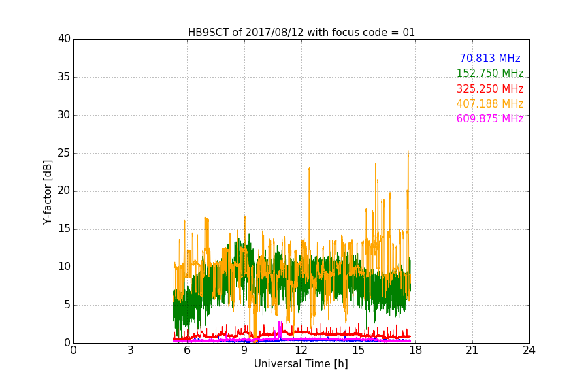Click the plot title 'HB9SCT of 2017/08/12 with focus code = 01'

coord(301,33)
